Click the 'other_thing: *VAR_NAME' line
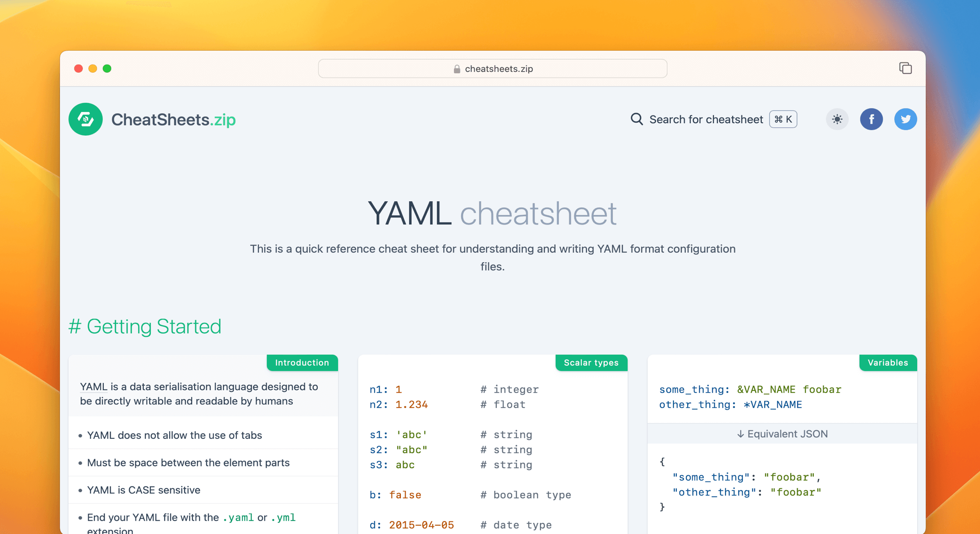 pyautogui.click(x=731, y=404)
